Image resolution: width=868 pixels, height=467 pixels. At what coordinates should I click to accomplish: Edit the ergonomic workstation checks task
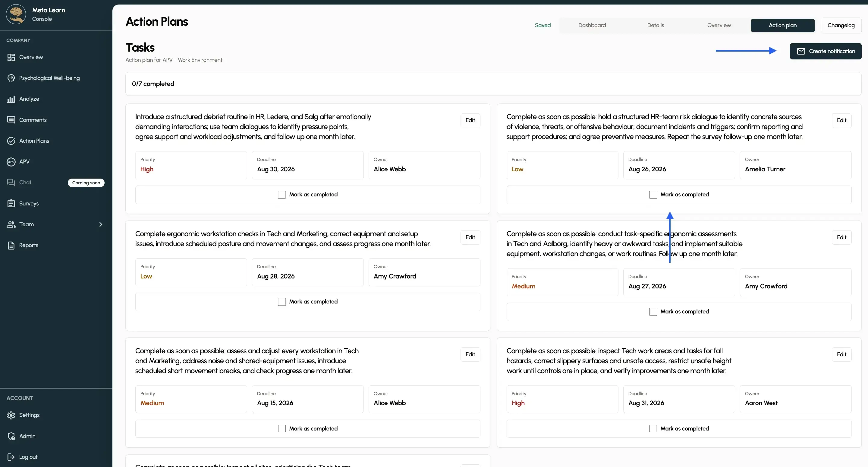click(470, 237)
